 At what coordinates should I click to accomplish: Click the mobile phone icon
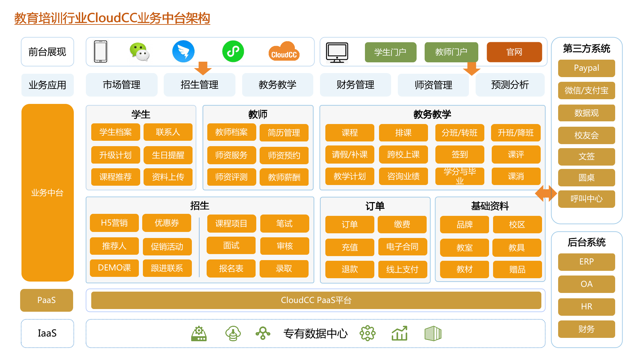pyautogui.click(x=101, y=52)
